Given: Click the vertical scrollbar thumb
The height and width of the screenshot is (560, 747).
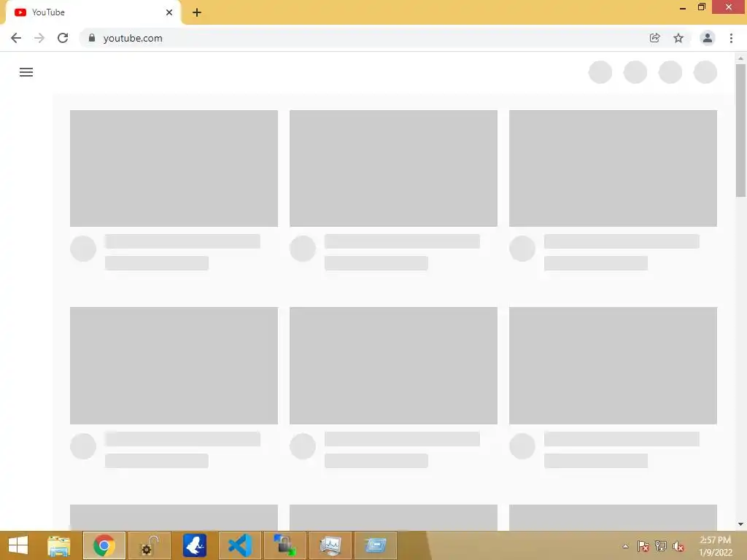Looking at the screenshot, I should point(740,130).
